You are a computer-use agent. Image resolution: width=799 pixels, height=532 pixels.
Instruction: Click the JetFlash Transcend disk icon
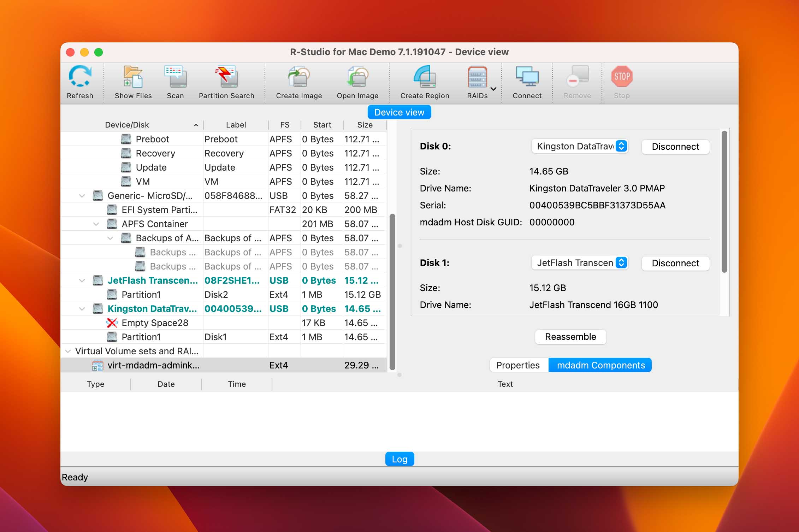point(98,280)
